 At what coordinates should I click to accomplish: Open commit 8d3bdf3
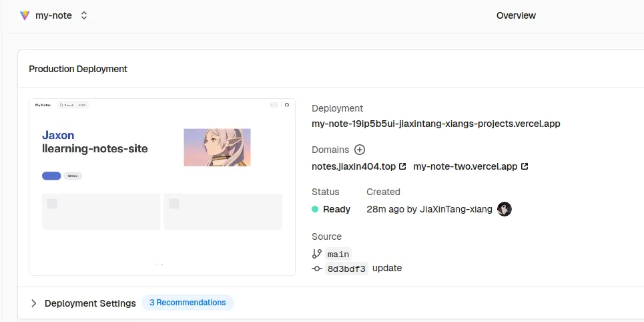click(x=346, y=269)
